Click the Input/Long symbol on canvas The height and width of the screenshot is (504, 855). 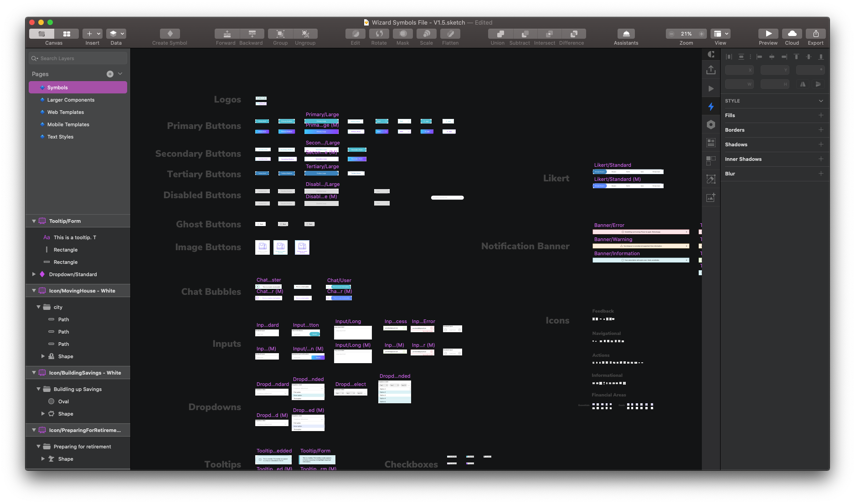click(x=353, y=332)
